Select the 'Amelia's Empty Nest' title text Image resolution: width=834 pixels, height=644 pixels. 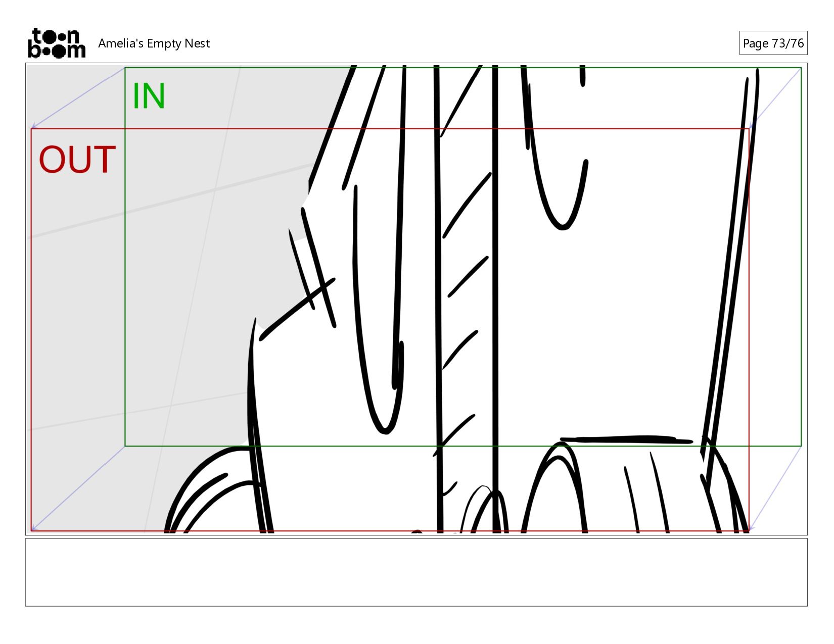(x=154, y=43)
